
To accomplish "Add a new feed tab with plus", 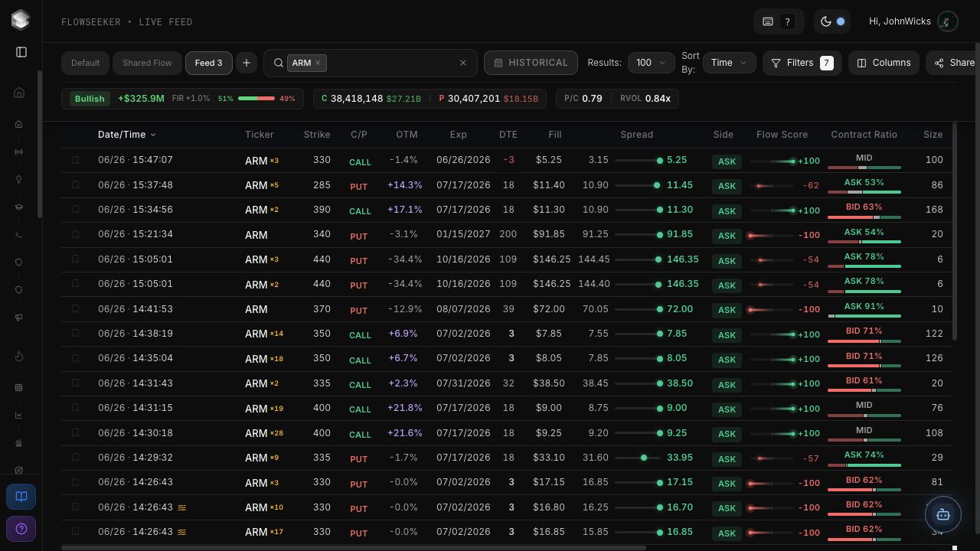I will 247,63.
